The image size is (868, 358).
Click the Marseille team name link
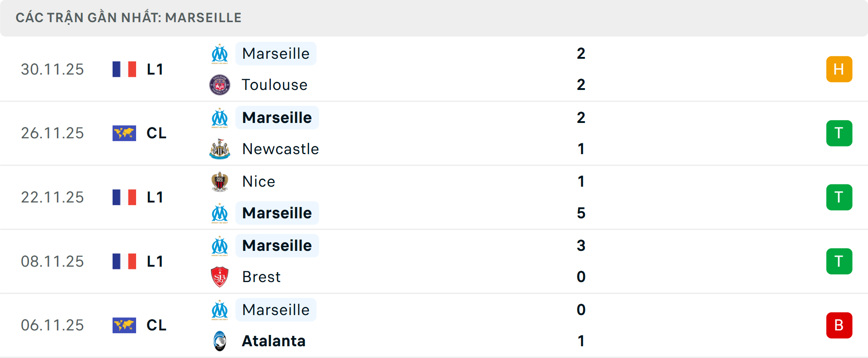coord(276,53)
